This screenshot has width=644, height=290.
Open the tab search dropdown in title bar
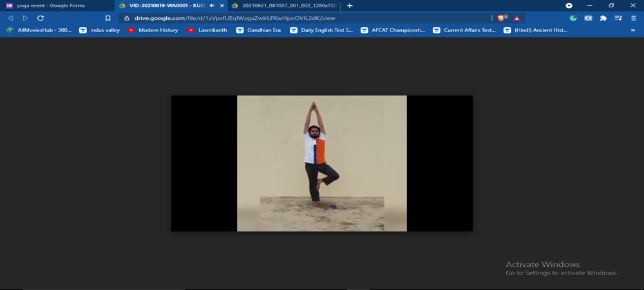pos(569,5)
